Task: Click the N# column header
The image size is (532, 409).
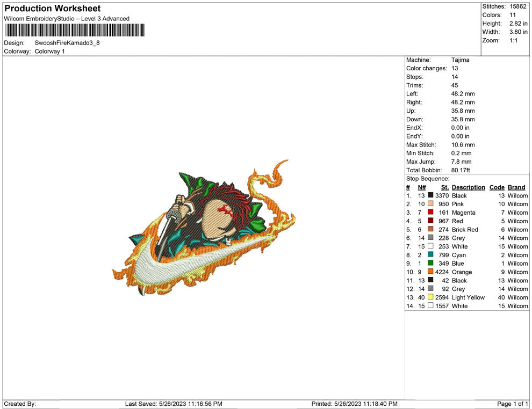Action: [422, 187]
